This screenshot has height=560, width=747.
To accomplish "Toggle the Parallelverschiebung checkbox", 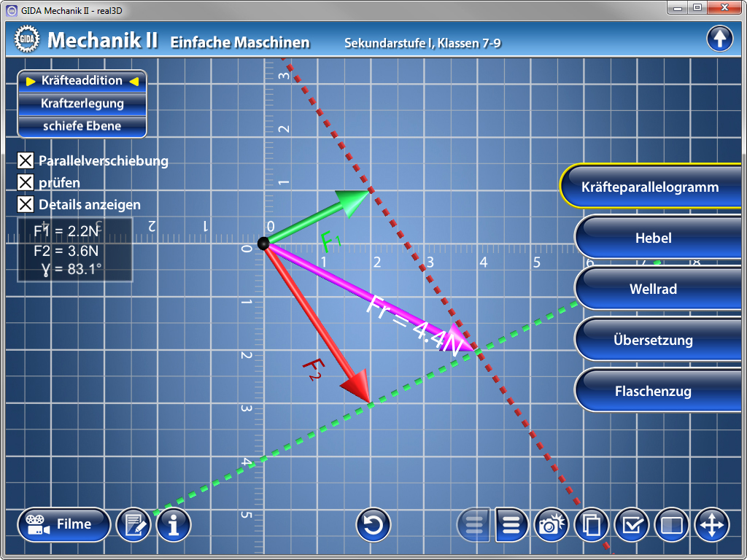I will pyautogui.click(x=26, y=161).
